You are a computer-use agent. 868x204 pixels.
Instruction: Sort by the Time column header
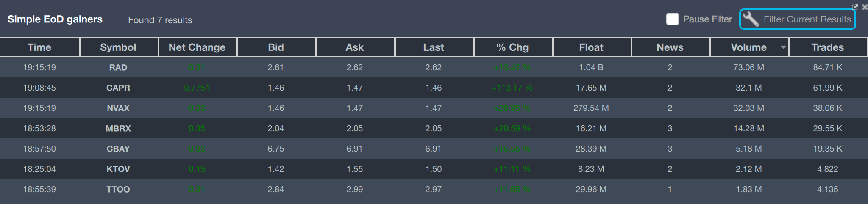[39, 47]
